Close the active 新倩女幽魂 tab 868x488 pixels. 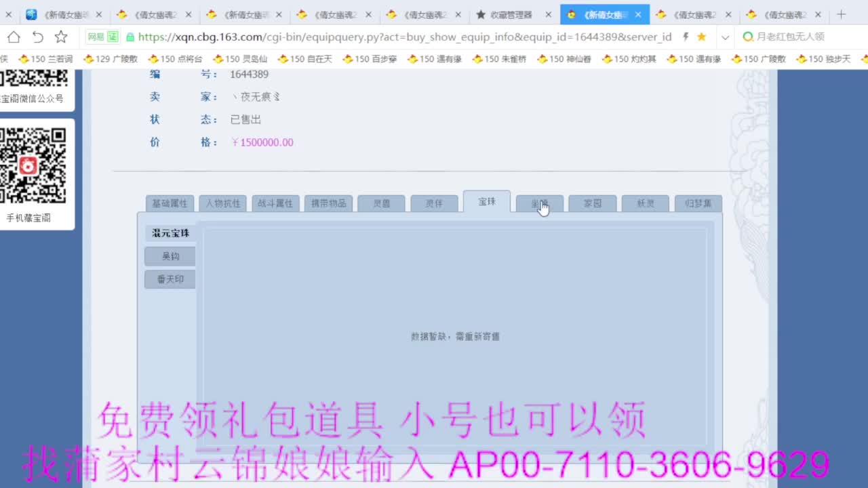pyautogui.click(x=638, y=14)
